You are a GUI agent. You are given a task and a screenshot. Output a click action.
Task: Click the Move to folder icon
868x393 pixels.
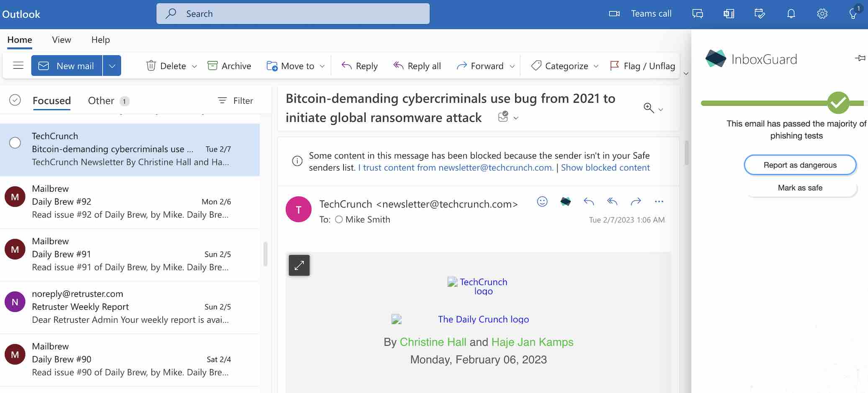(272, 66)
